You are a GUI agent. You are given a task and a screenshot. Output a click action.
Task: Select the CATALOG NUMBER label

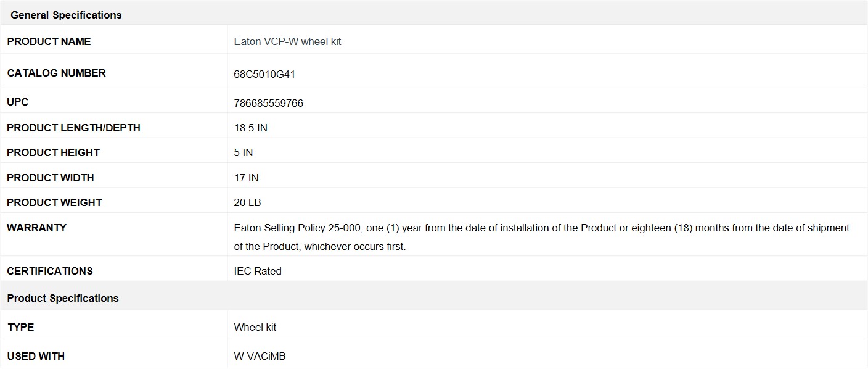56,73
